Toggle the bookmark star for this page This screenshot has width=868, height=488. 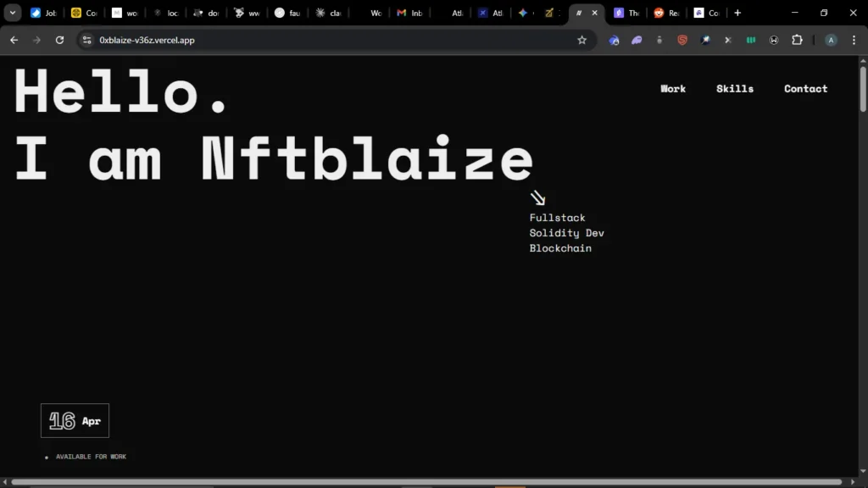point(581,40)
